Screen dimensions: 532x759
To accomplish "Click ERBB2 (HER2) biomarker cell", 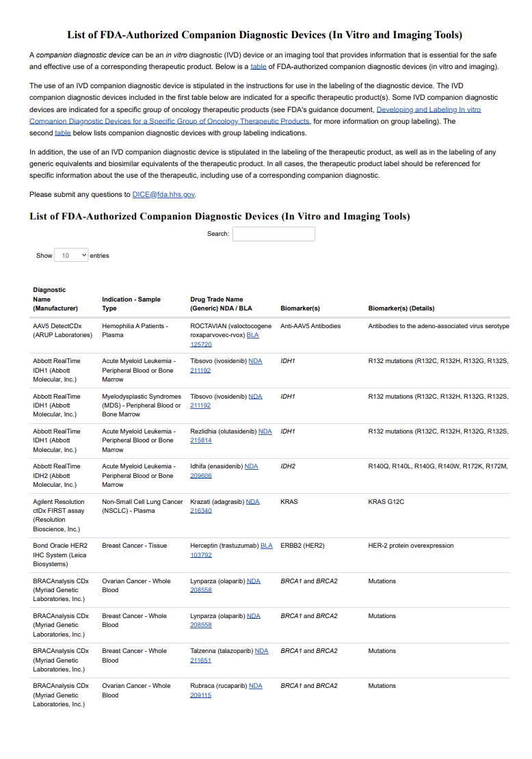I will (x=302, y=546).
